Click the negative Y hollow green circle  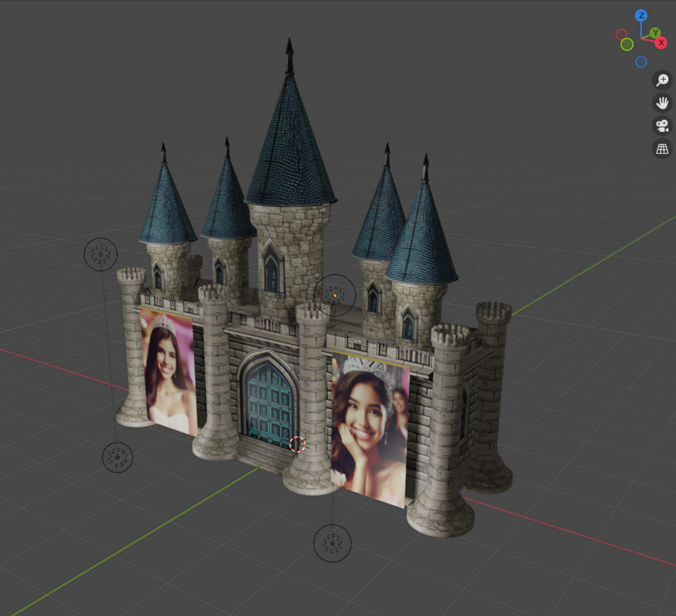pos(627,45)
